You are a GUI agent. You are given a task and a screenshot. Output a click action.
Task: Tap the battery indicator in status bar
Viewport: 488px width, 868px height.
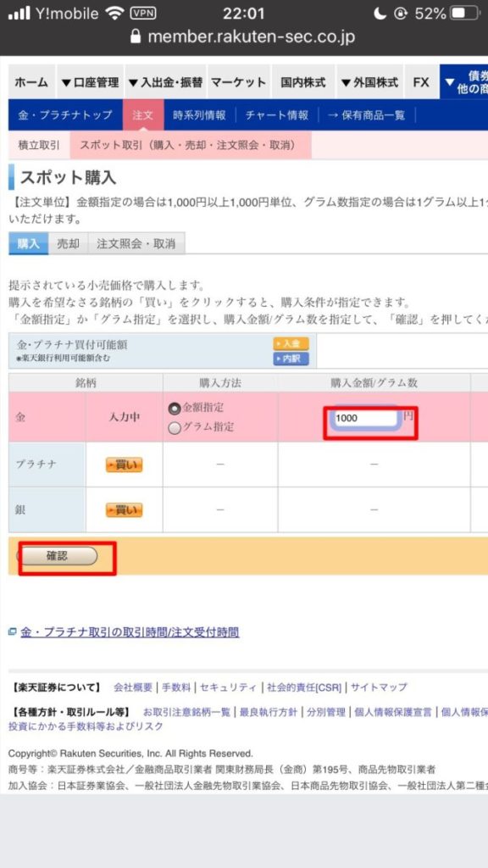pos(465,14)
